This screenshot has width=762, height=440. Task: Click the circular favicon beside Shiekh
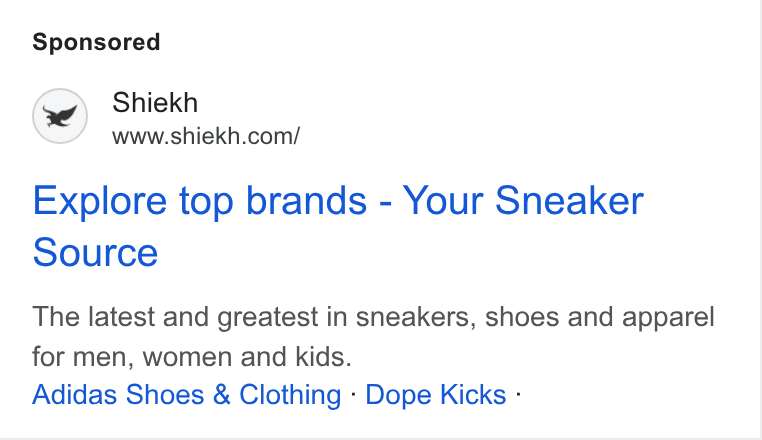pyautogui.click(x=60, y=116)
